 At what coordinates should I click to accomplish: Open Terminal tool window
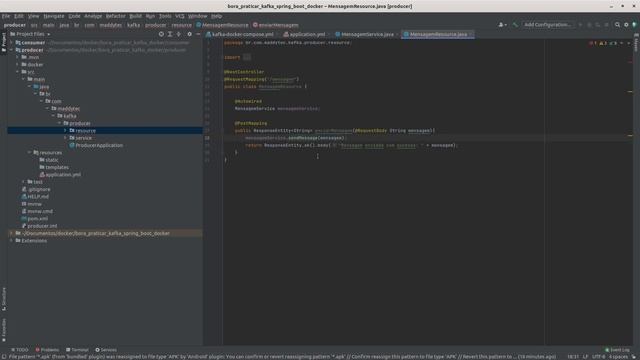coord(77,350)
